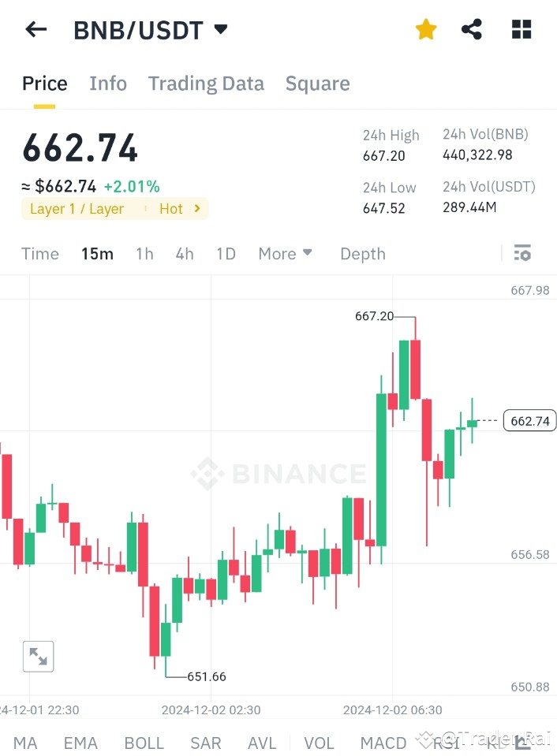Enable the BOLL indicator overlay

click(144, 742)
